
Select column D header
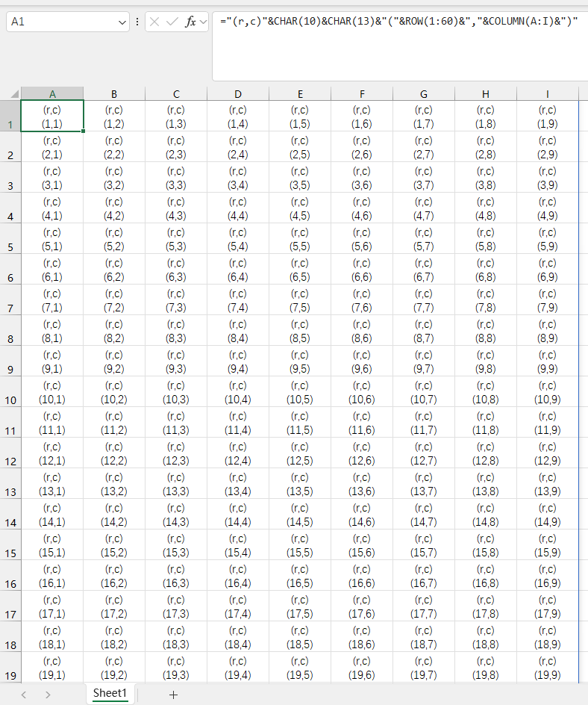click(238, 94)
